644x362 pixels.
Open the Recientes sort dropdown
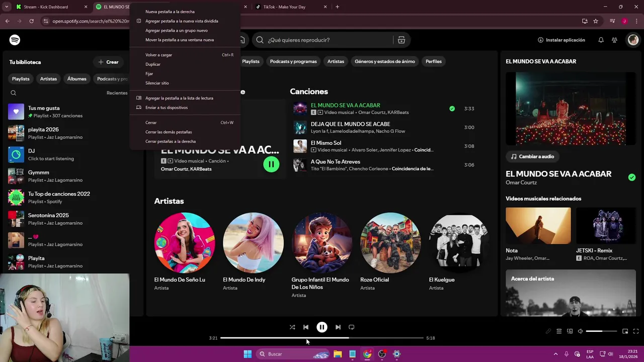[x=117, y=93]
